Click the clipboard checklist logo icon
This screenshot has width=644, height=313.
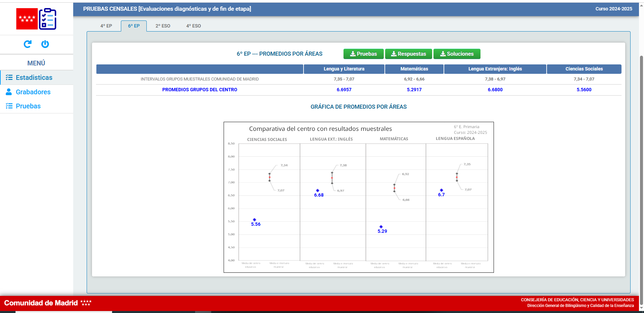(48, 19)
